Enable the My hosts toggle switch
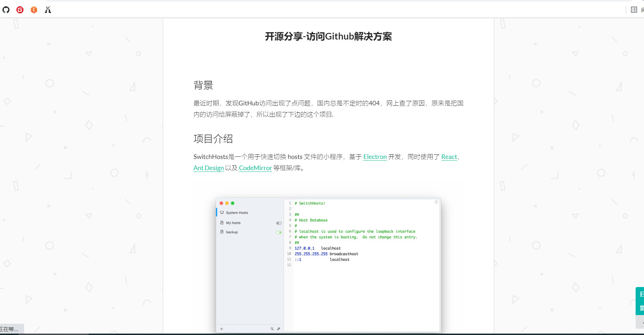This screenshot has width=644, height=335. coord(279,223)
